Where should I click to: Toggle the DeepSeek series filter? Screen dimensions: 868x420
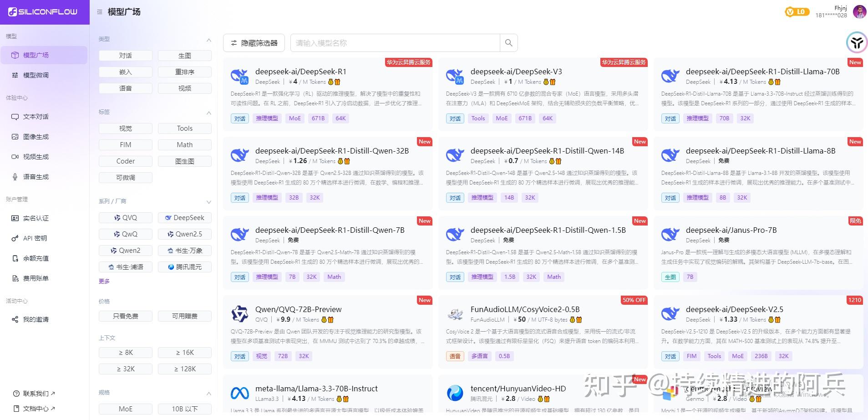click(x=185, y=218)
